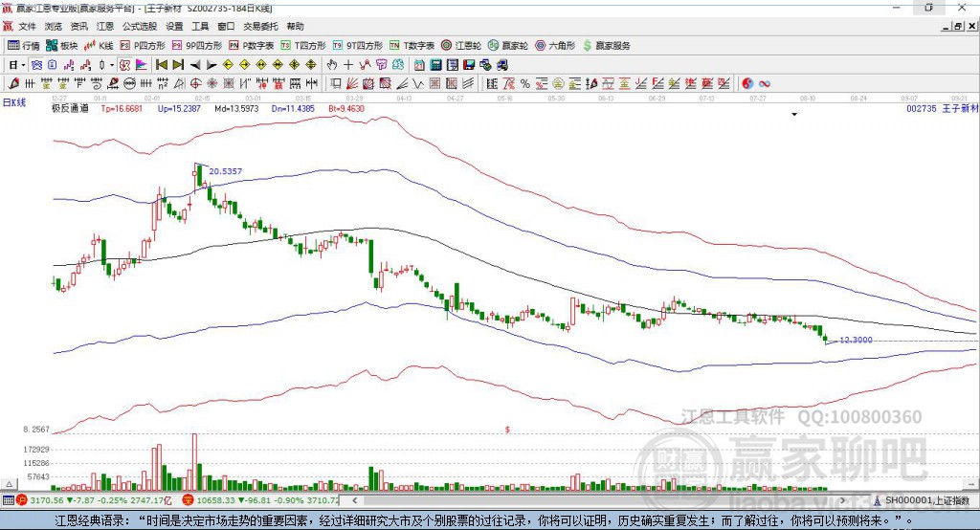Image resolution: width=980 pixels, height=530 pixels.
Task: Click the 极反通道 indicator label
Action: point(70,108)
